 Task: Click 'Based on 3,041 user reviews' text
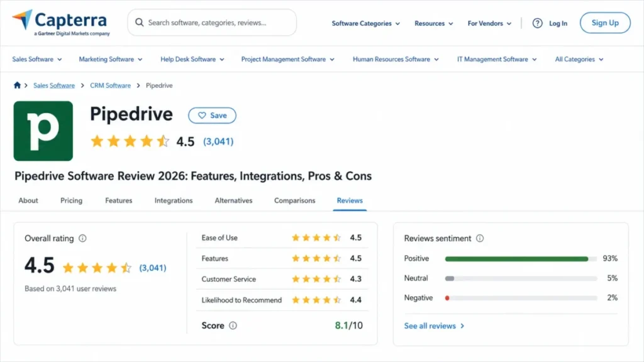click(70, 288)
